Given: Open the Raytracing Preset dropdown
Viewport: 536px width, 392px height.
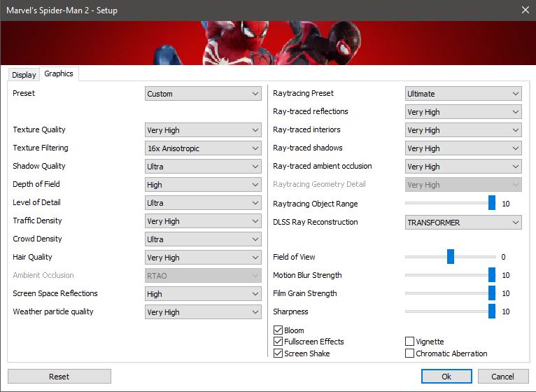Looking at the screenshot, I should coord(463,94).
